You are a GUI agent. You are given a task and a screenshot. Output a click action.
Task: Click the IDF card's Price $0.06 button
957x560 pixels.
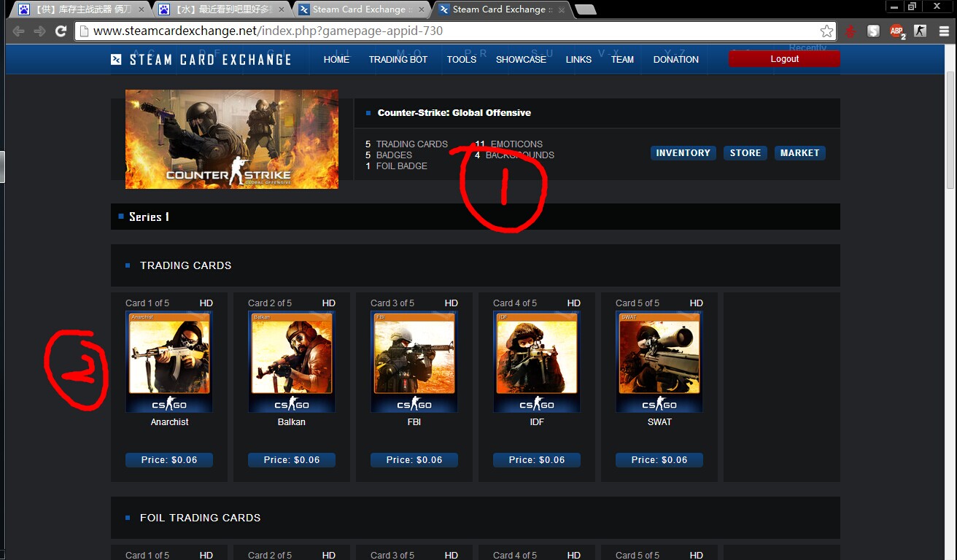[537, 460]
